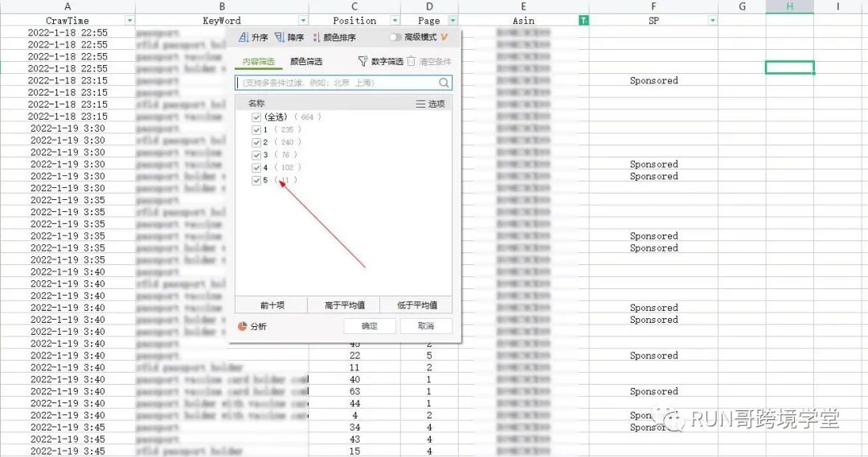This screenshot has height=457, width=868.
Task: Select Position cell with value 63
Action: click(x=355, y=391)
